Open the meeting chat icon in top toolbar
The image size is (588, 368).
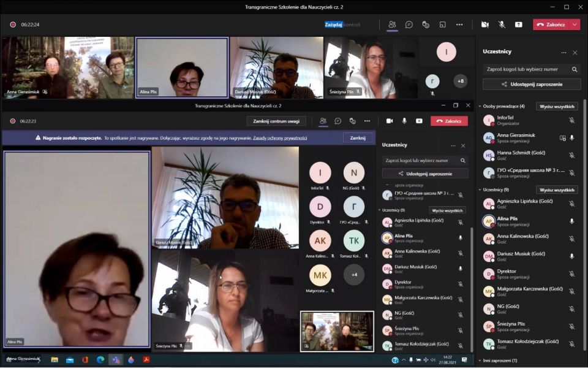(409, 25)
